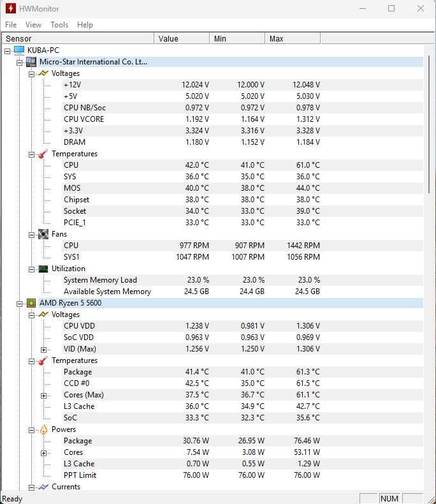Viewport: 436px width, 504px height.
Task: Click the NUM indicator in status bar
Action: [389, 498]
